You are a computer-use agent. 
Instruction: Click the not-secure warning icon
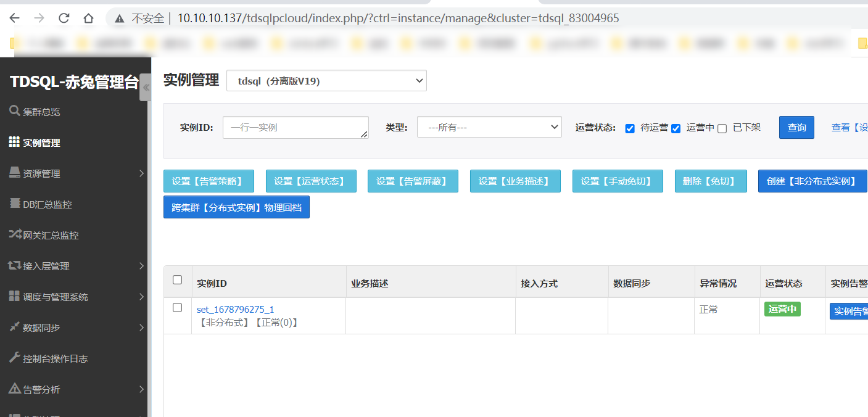[x=119, y=19]
